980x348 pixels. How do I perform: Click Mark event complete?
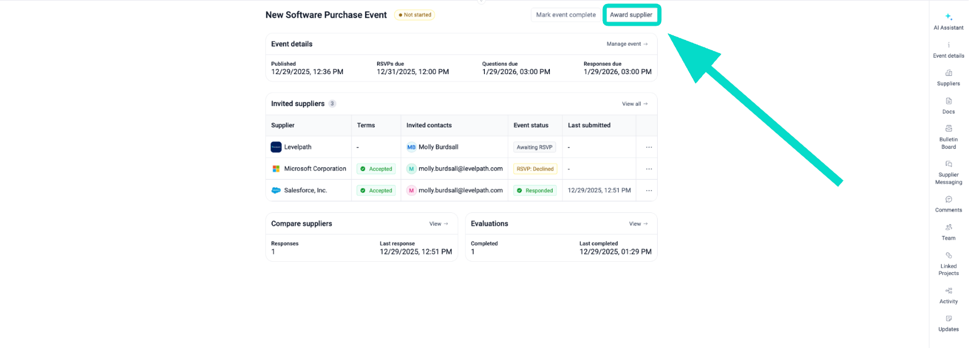tap(565, 15)
